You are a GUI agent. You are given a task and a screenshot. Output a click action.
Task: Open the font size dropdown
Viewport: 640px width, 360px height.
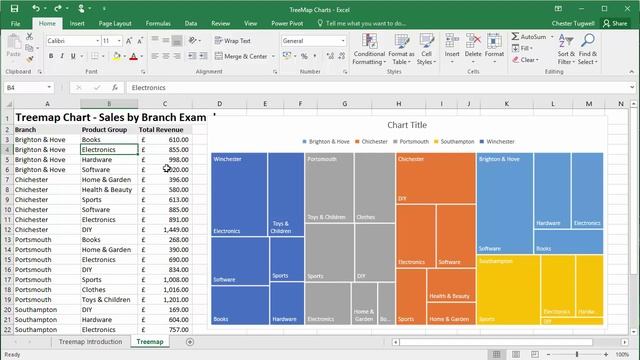tap(119, 41)
